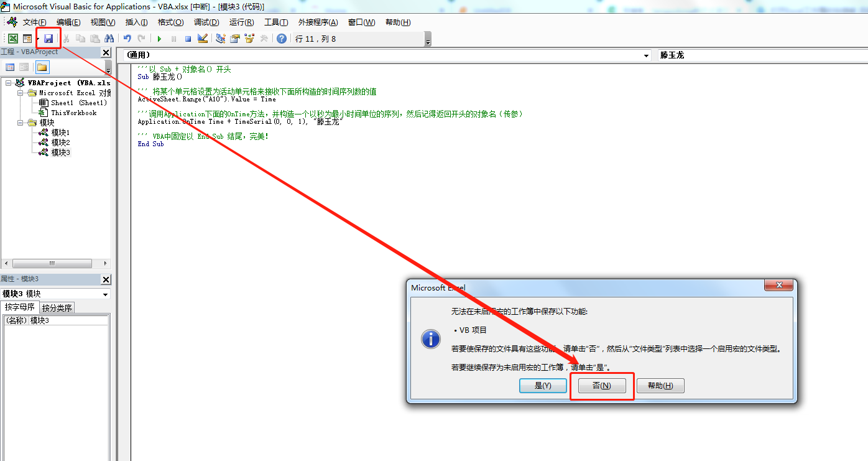Open the 外接程序(A) menu
The width and height of the screenshot is (868, 461).
click(318, 22)
